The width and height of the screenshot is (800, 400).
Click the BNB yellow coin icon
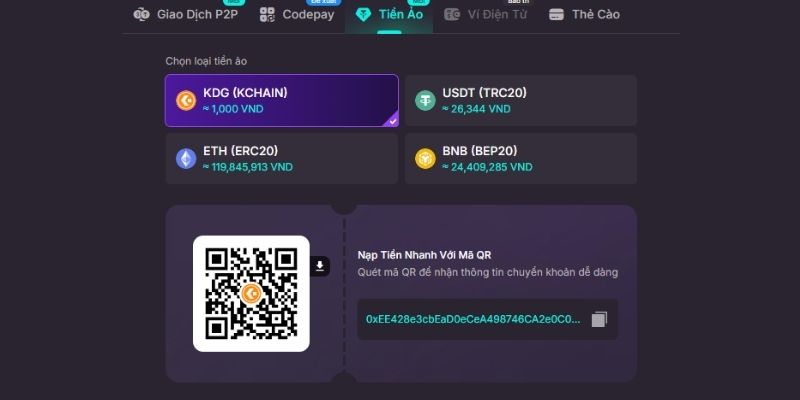pyautogui.click(x=425, y=159)
